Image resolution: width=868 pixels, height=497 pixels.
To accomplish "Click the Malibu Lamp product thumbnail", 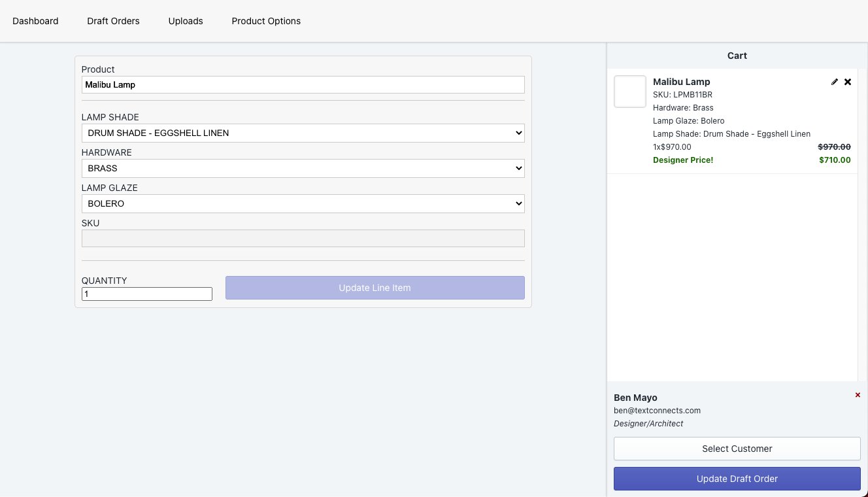I will (630, 92).
